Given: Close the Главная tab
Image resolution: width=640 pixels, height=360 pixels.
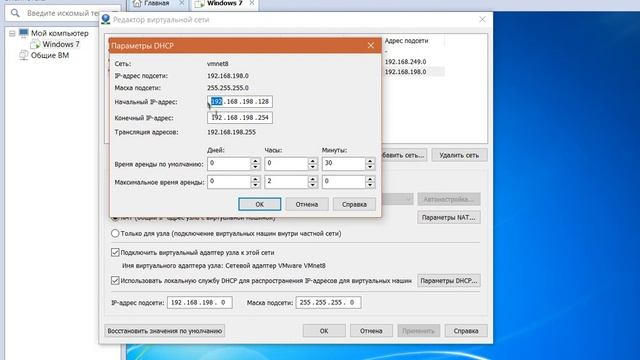Looking at the screenshot, I should pyautogui.click(x=182, y=3).
